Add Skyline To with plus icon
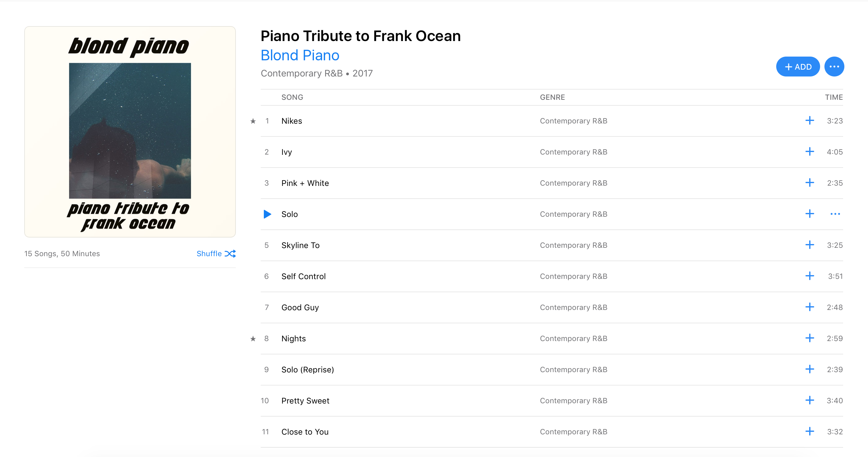Screen dimensions: 868x457 pos(810,245)
